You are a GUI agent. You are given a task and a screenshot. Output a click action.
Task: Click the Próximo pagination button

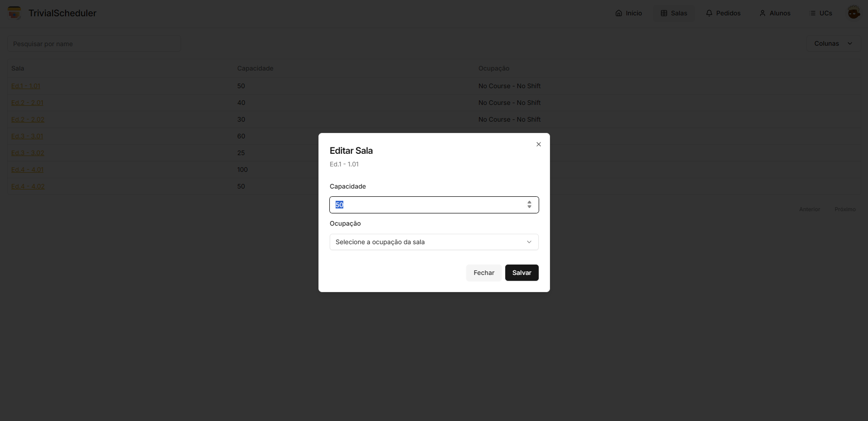(x=845, y=209)
